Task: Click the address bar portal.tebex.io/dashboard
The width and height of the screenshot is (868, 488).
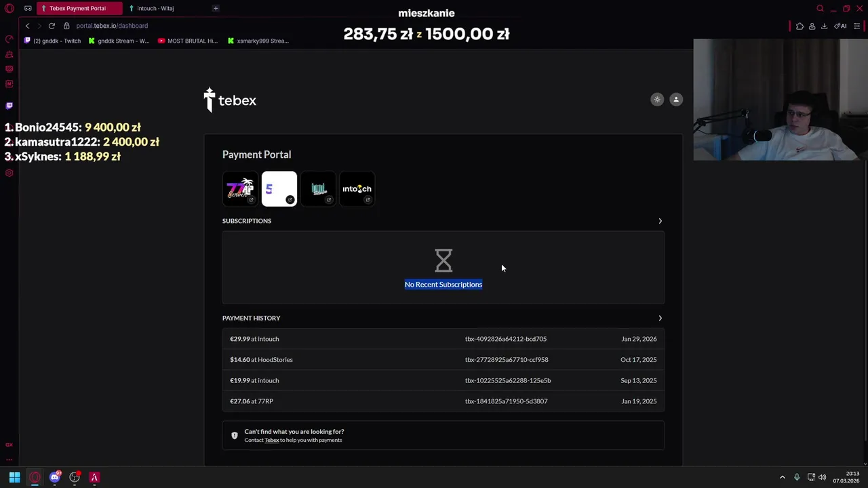Action: pyautogui.click(x=112, y=26)
